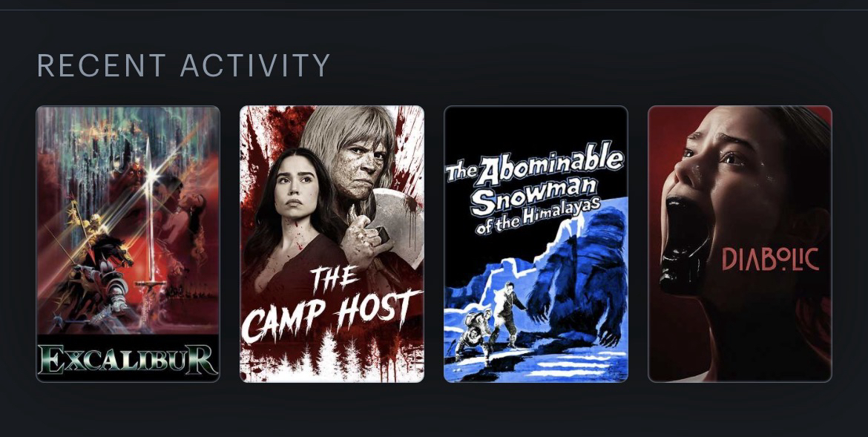Click the red Diabolic title text
Screen dimensions: 868x437
pos(770,260)
